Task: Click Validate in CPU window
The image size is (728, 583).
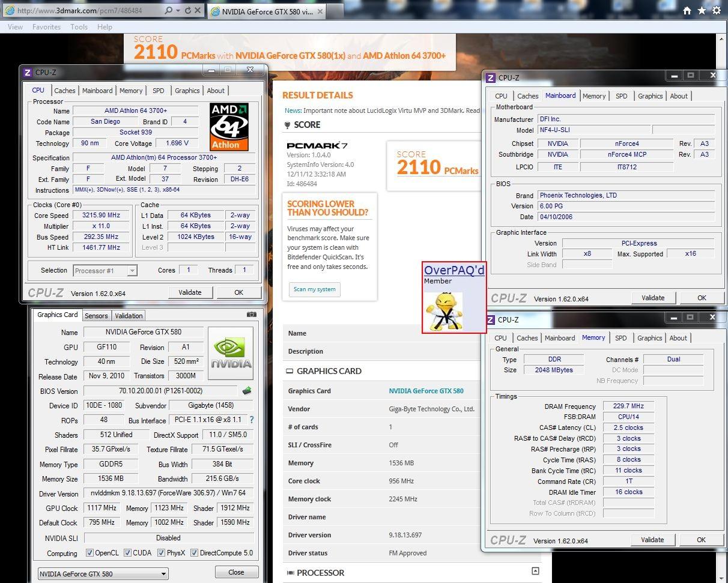Action: tap(190, 292)
